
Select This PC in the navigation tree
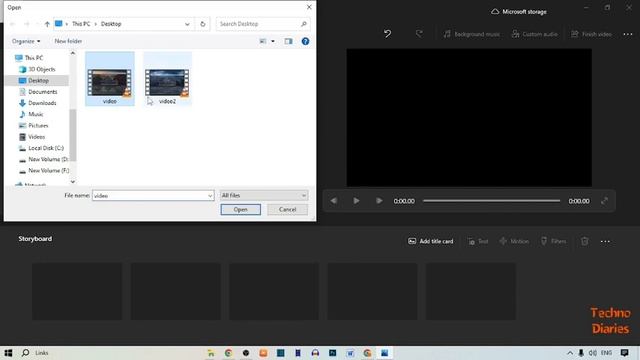pyautogui.click(x=33, y=58)
